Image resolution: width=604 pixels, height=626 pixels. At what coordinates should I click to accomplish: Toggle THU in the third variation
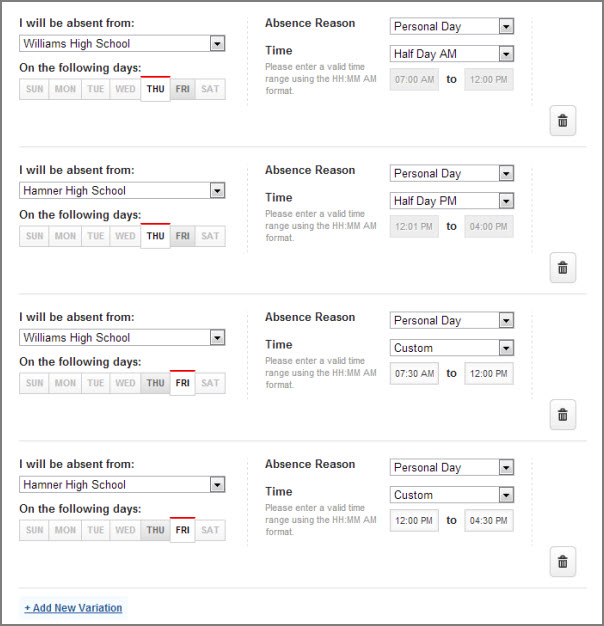point(155,384)
